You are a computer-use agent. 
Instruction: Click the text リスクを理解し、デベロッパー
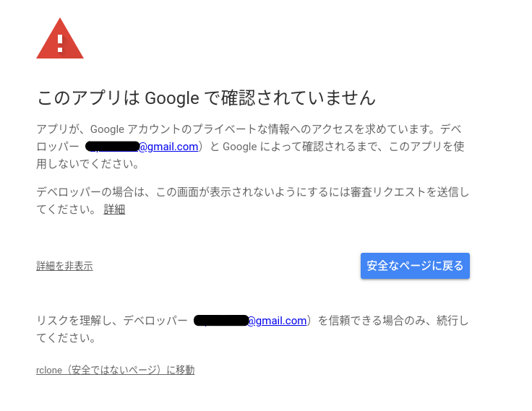click(x=112, y=321)
